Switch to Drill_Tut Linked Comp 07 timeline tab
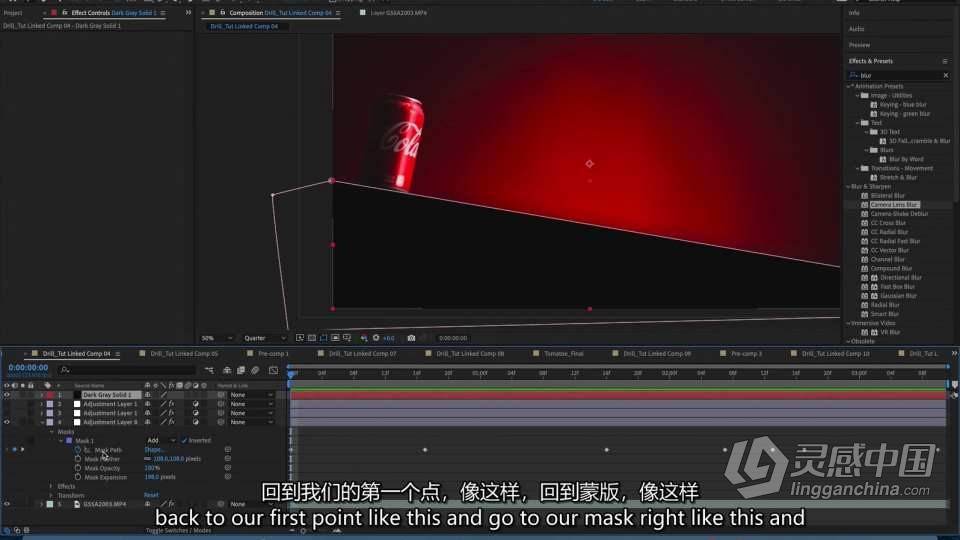960x540 pixels. (362, 354)
